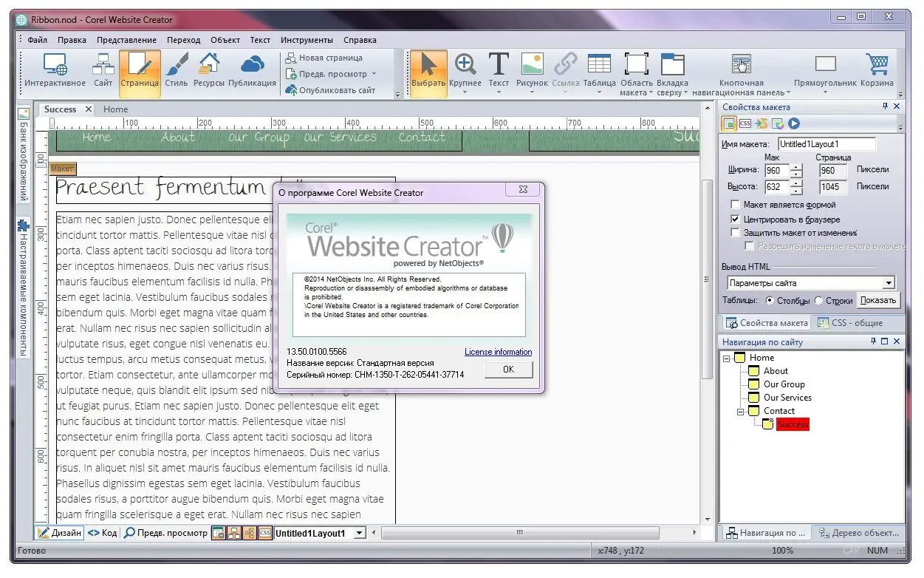Switch to the Сайт view
The width and height of the screenshot is (924, 578).
click(x=103, y=72)
